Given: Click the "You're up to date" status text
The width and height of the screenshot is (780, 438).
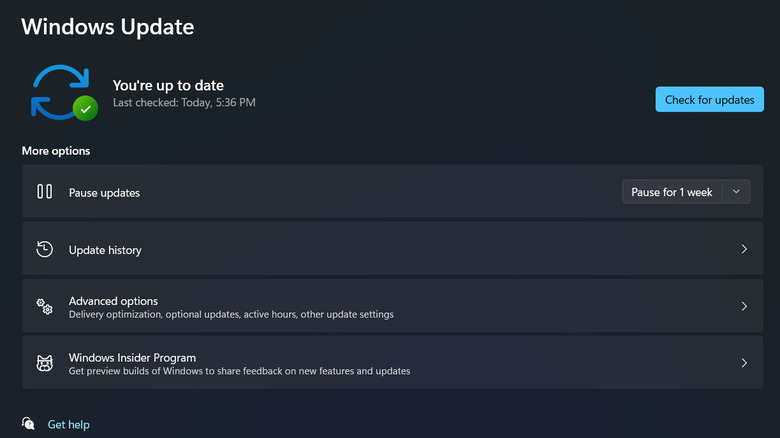Looking at the screenshot, I should point(168,86).
